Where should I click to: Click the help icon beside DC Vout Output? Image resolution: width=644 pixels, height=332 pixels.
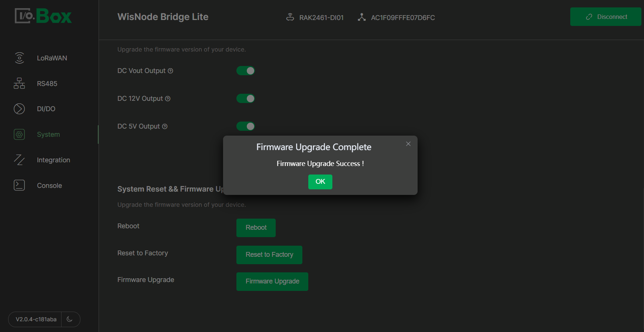(x=170, y=71)
